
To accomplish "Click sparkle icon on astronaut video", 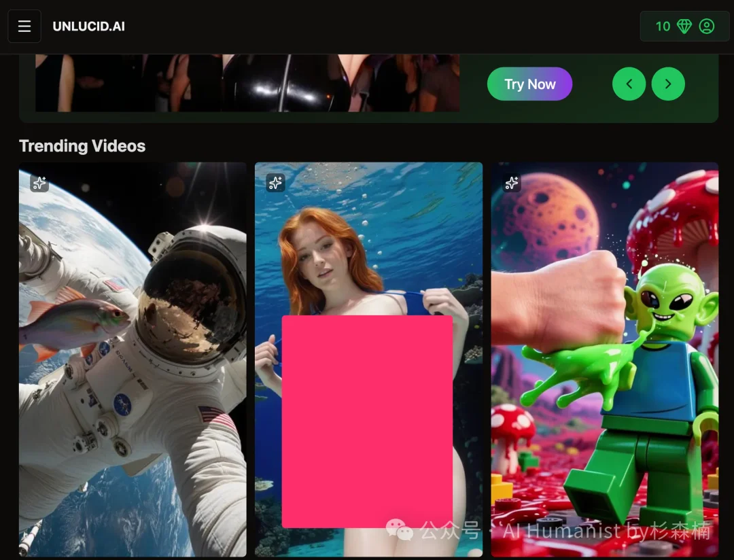I will pyautogui.click(x=39, y=183).
